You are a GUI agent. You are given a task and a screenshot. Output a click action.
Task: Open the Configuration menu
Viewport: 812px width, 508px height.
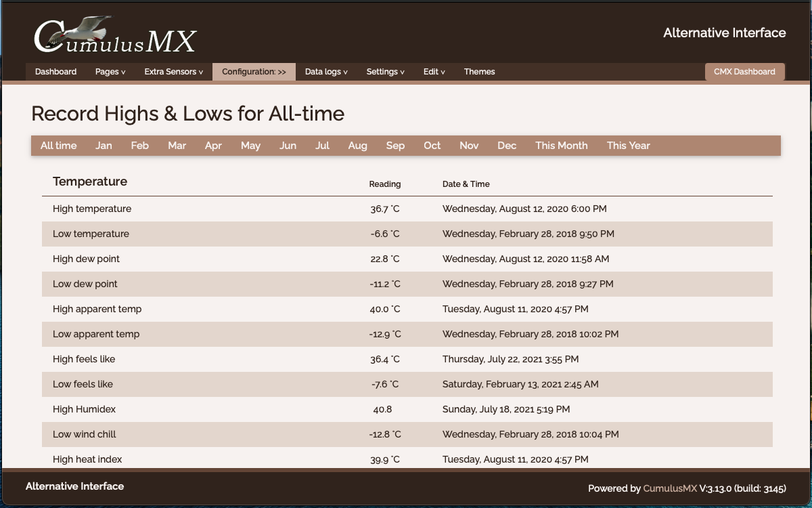[254, 72]
